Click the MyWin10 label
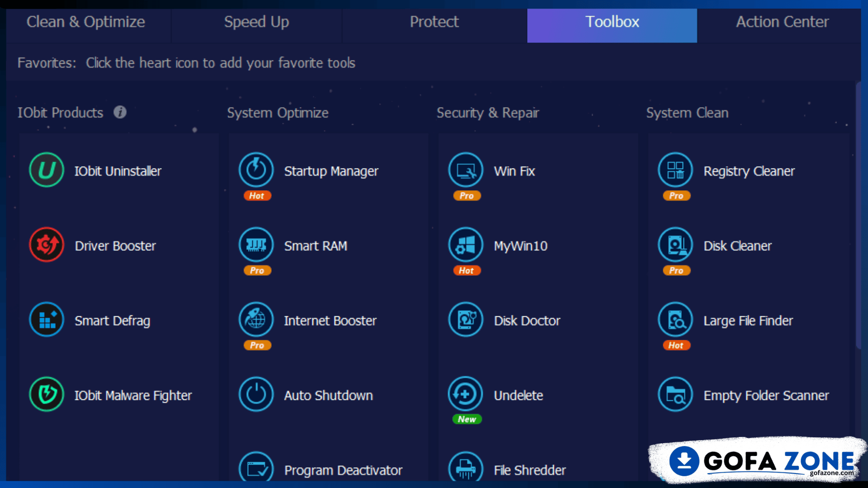 [x=521, y=246]
